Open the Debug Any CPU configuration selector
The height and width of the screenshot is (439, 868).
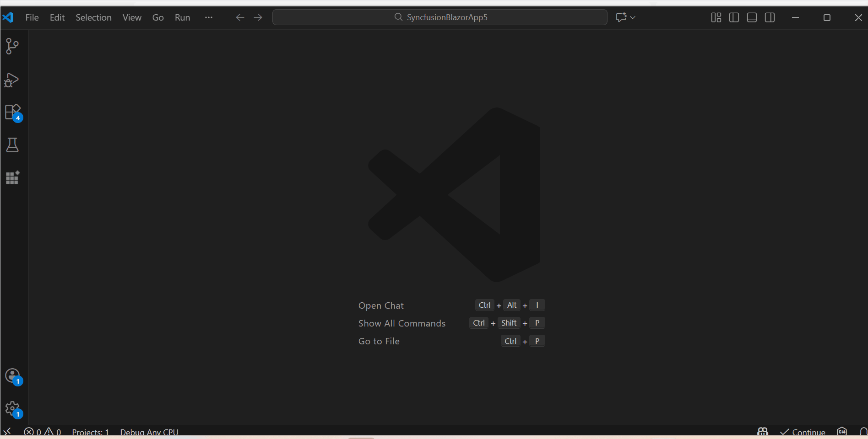(x=149, y=432)
